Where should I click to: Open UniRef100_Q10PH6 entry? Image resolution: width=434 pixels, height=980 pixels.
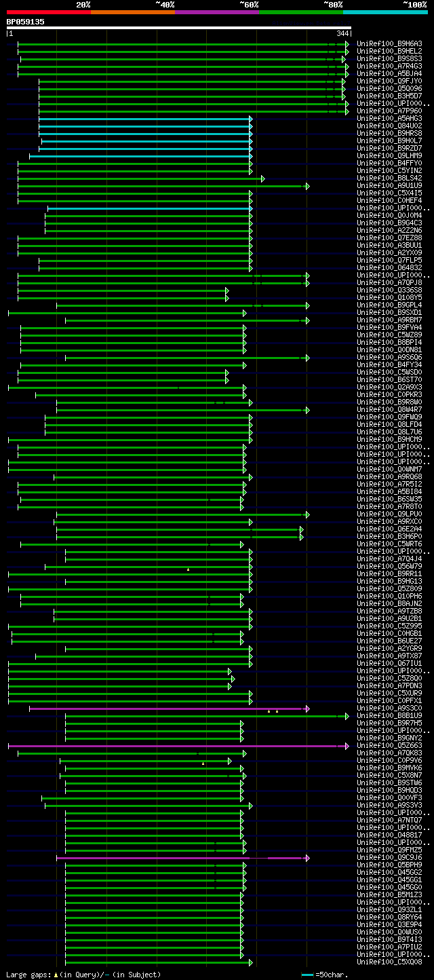[389, 597]
